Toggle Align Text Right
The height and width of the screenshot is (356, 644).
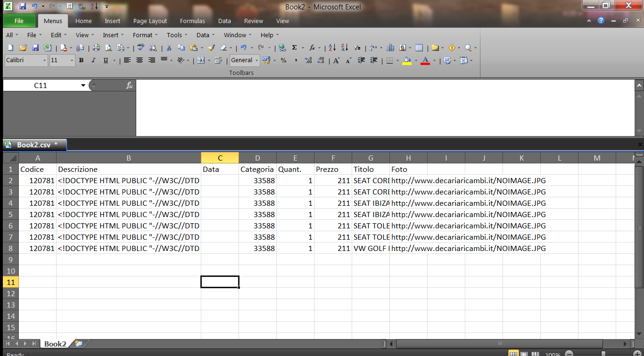[x=152, y=60]
